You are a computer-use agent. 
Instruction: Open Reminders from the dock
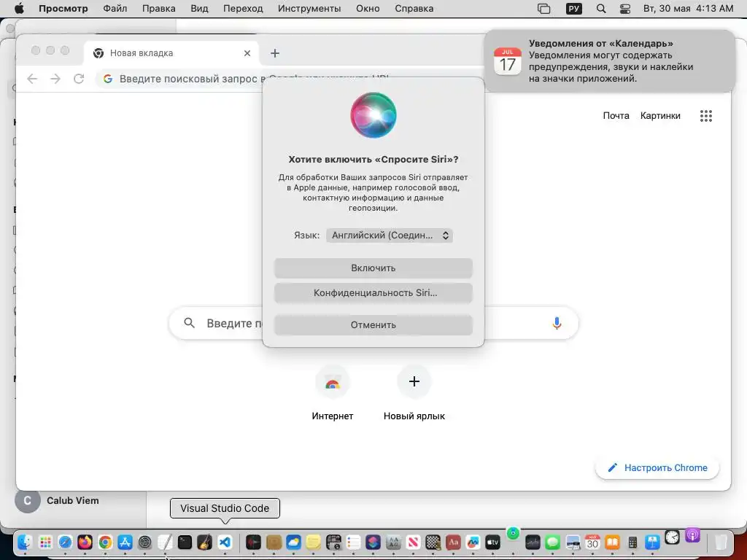click(354, 542)
